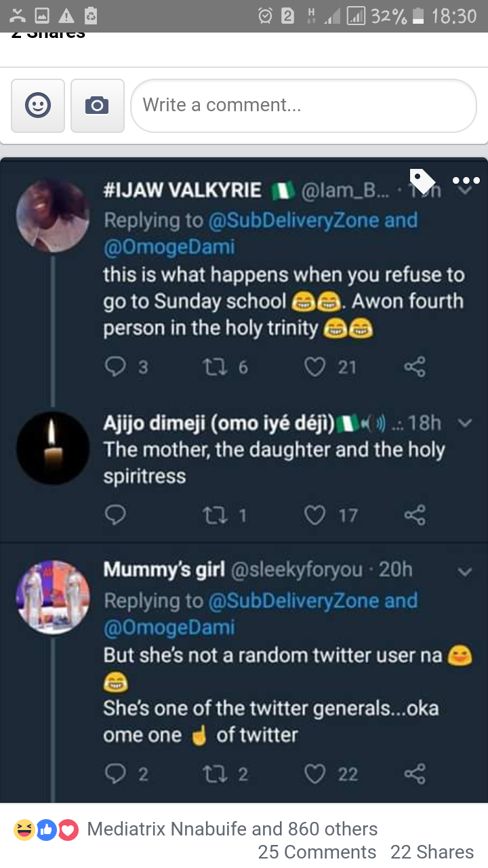The width and height of the screenshot is (488, 868).
Task: Share the Mummy's girl tweet
Action: pos(414,774)
